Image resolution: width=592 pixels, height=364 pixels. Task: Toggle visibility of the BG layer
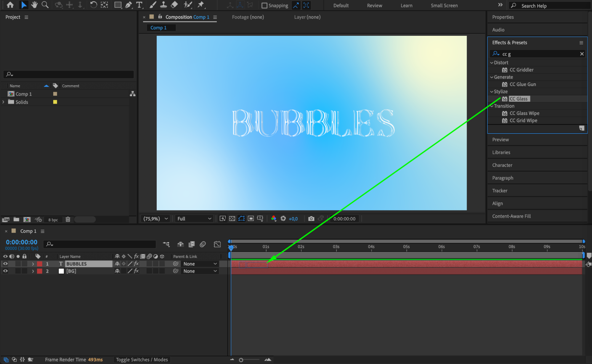(x=5, y=271)
